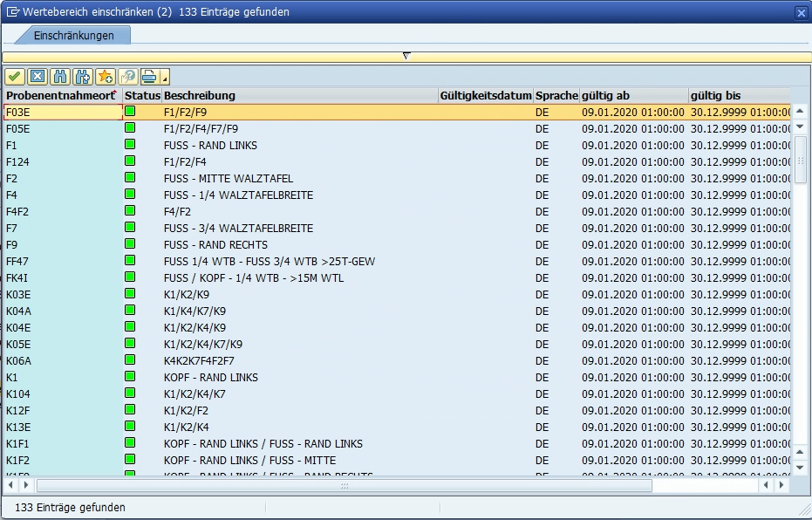
Task: Expand the restrictions panel via triangle handle
Action: 406,57
